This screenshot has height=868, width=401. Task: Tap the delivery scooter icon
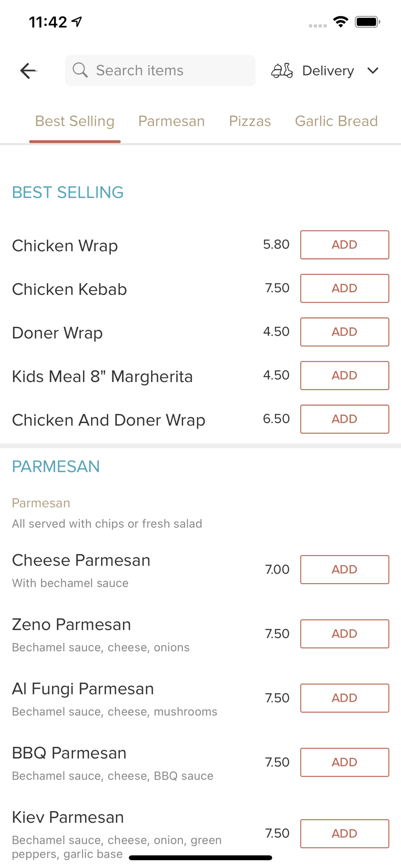282,70
